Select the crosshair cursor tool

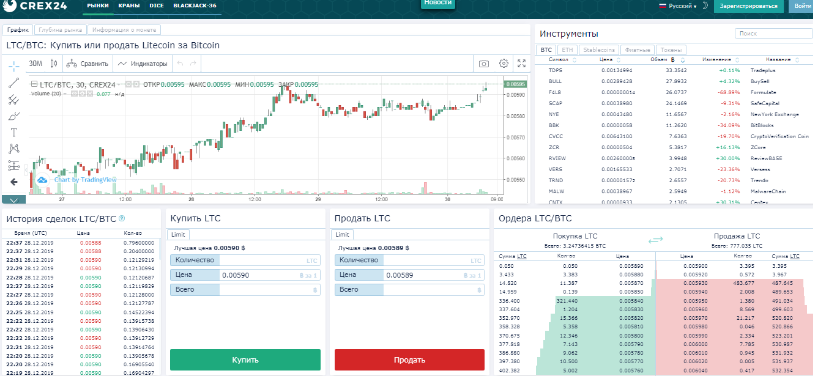tap(14, 66)
